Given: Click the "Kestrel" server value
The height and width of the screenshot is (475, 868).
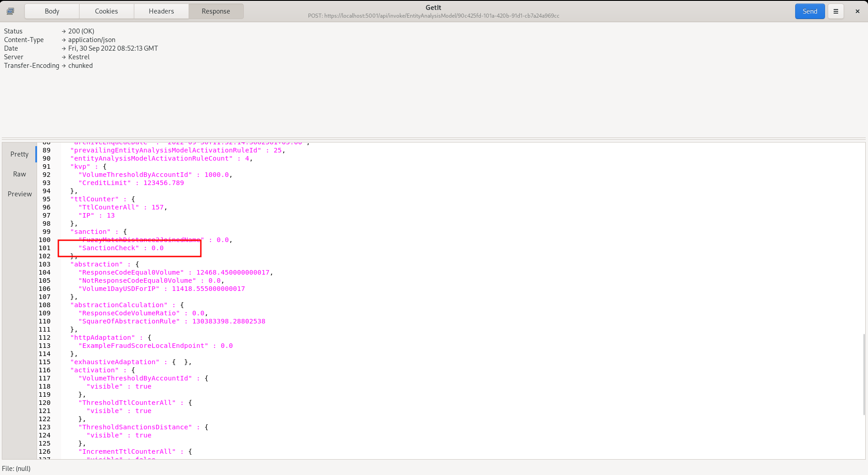Looking at the screenshot, I should (79, 57).
